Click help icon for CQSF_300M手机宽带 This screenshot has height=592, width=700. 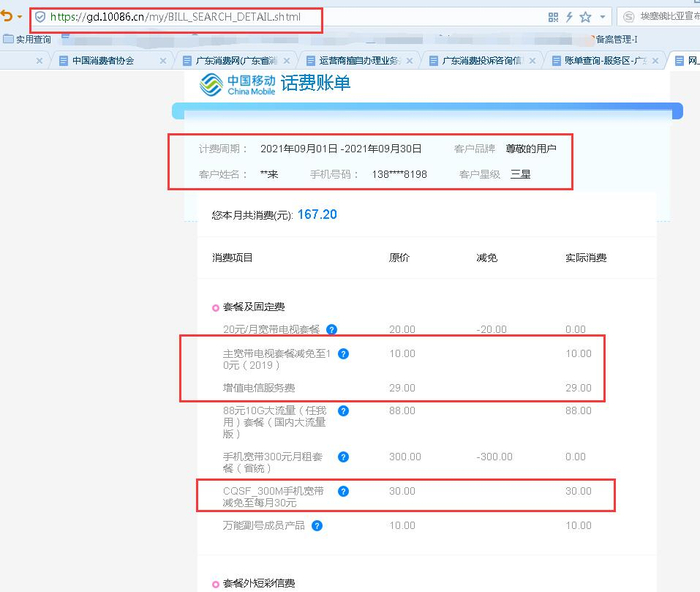(343, 491)
